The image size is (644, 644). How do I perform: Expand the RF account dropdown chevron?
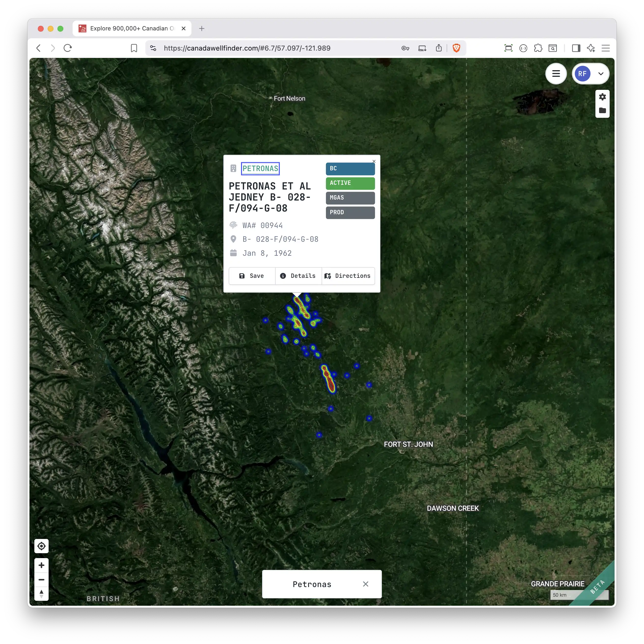click(x=601, y=74)
